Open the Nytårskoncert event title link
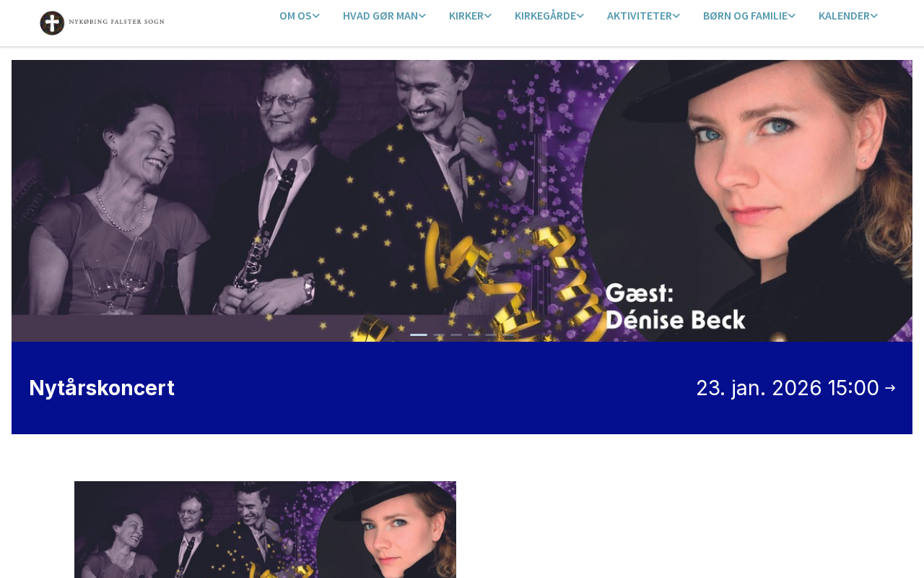 [102, 388]
